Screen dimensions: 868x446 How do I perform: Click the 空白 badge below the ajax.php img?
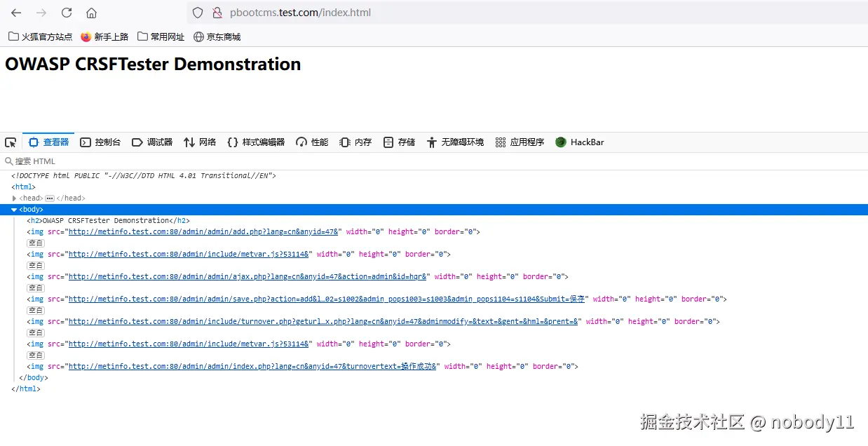tap(36, 288)
